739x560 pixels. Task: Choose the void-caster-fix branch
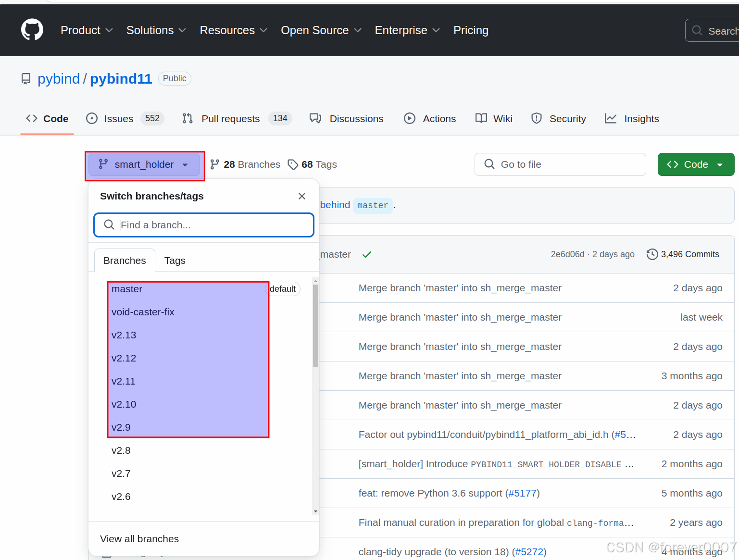[x=143, y=312]
